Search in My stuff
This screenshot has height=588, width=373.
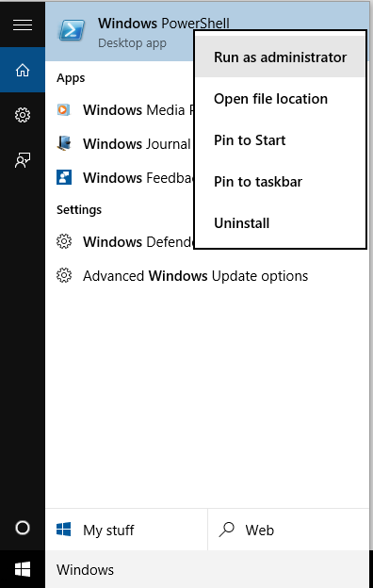tap(126, 530)
